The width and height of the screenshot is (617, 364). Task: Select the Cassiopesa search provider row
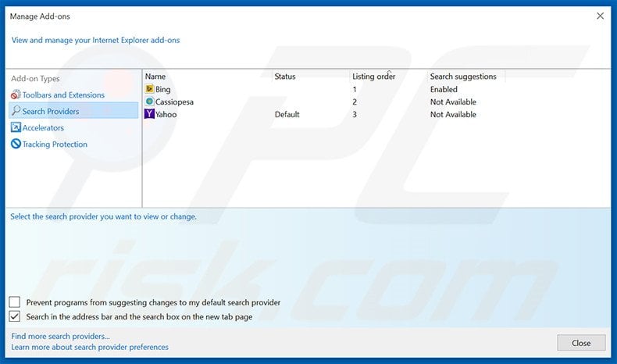(x=325, y=102)
